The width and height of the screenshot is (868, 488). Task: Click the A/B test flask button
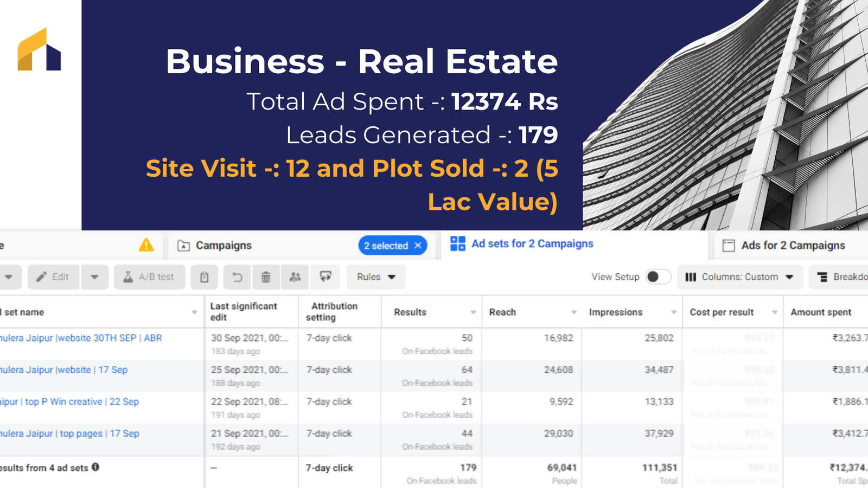tap(149, 277)
